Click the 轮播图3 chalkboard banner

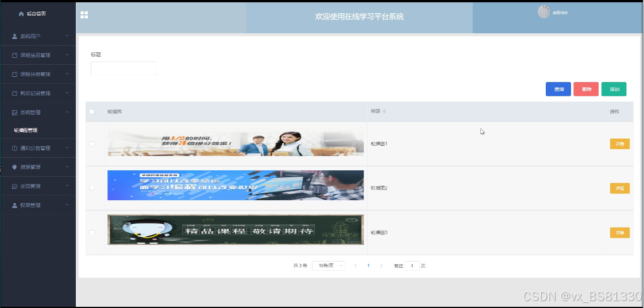pyautogui.click(x=236, y=229)
